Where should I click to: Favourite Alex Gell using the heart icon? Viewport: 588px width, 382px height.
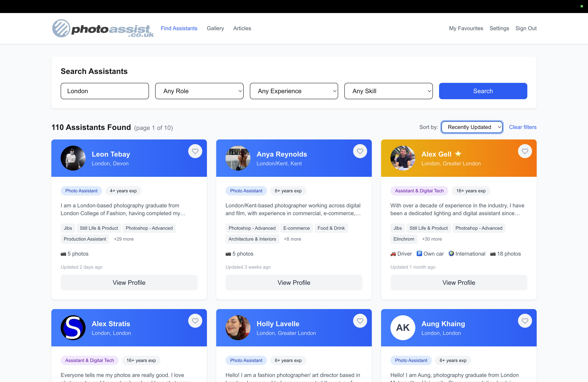[525, 151]
